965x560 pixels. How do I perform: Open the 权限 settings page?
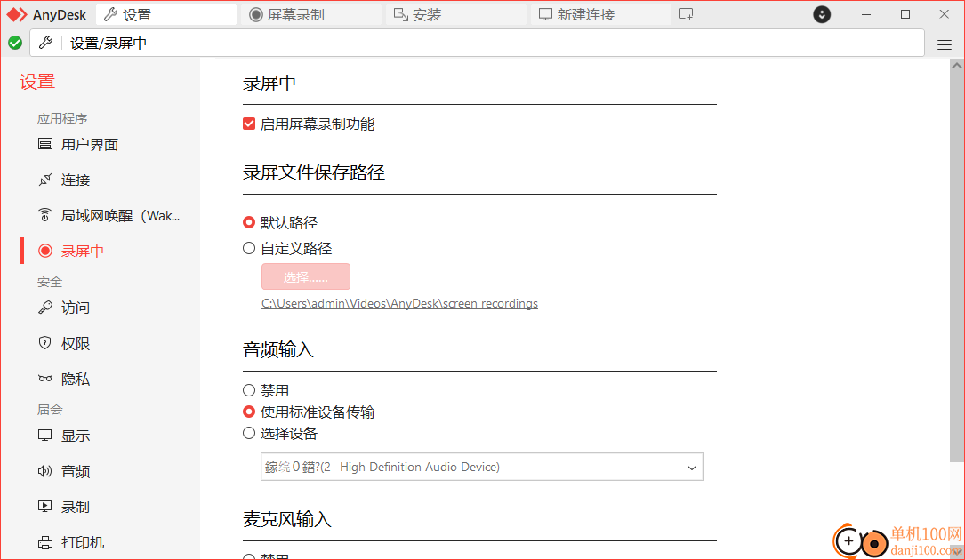(x=76, y=343)
